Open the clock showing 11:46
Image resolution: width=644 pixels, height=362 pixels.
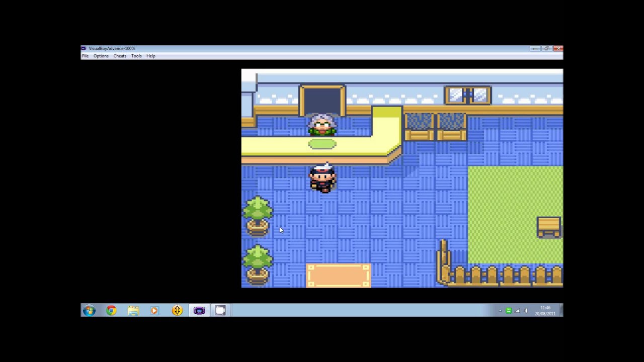(545, 310)
